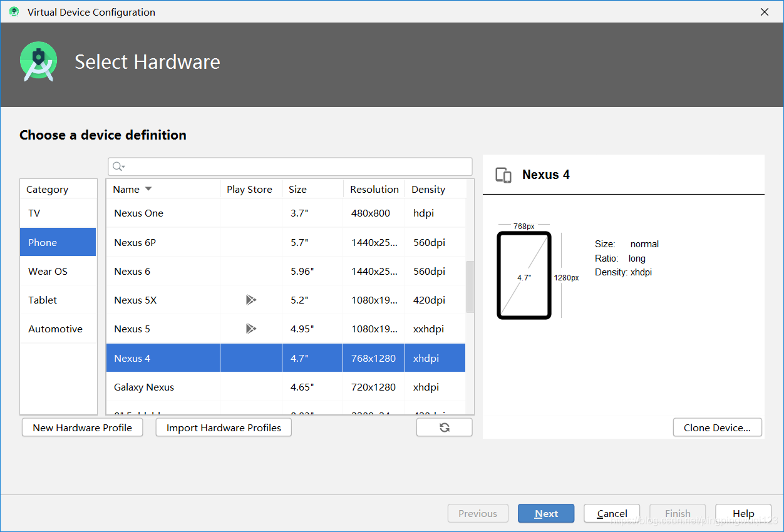The height and width of the screenshot is (532, 784).
Task: Open Help from the bottom button
Action: click(743, 513)
